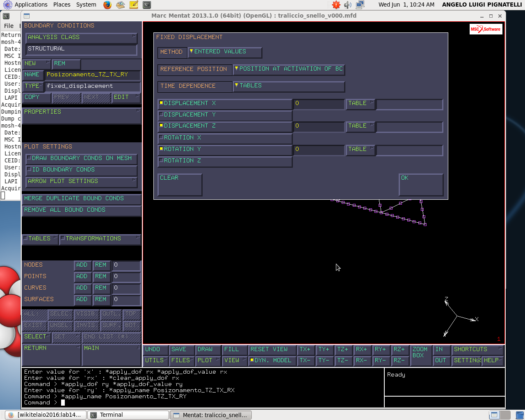Click Fill view button
Viewport: 525px width, 420px height.
(x=235, y=350)
